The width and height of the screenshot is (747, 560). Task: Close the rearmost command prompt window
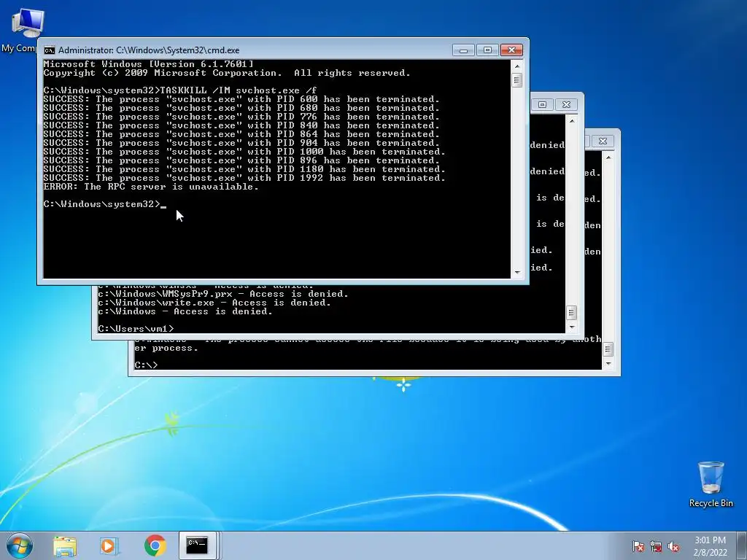tap(603, 141)
